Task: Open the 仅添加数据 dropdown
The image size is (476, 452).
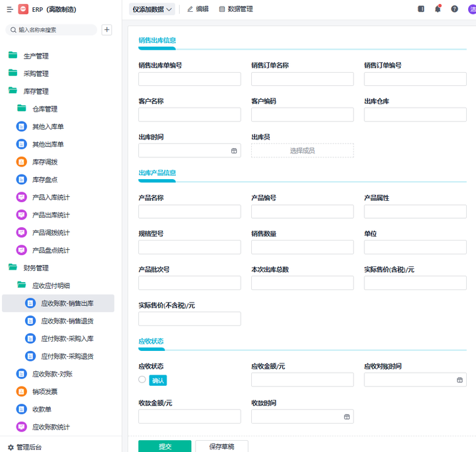Action: click(153, 9)
